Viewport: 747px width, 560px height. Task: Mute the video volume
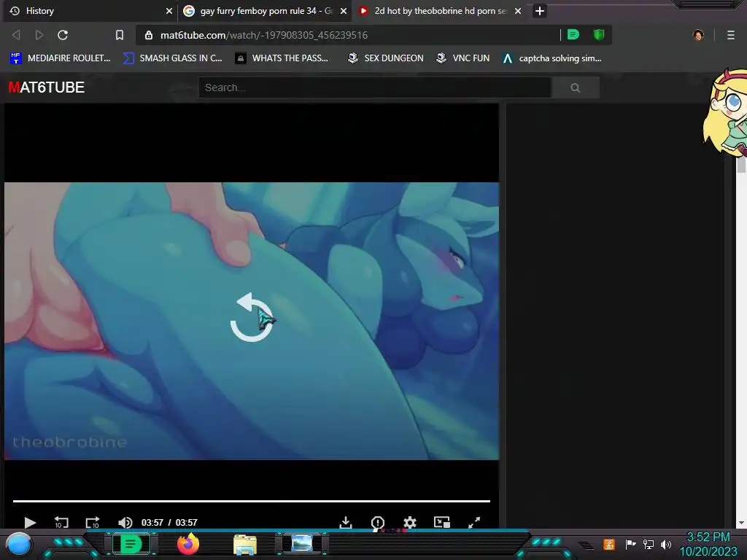click(x=125, y=522)
